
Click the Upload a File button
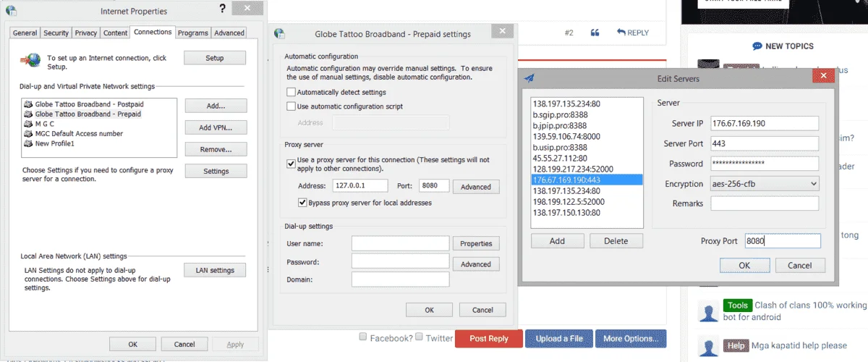coord(559,339)
